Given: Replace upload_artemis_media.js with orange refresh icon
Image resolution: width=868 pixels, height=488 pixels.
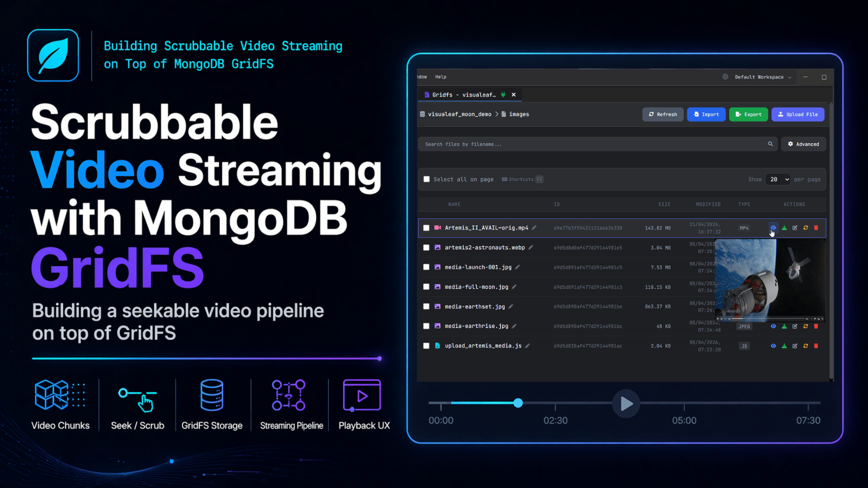Looking at the screenshot, I should (x=806, y=346).
